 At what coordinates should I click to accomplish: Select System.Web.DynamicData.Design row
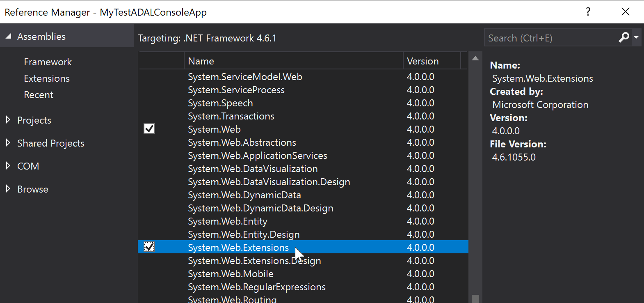click(x=303, y=208)
